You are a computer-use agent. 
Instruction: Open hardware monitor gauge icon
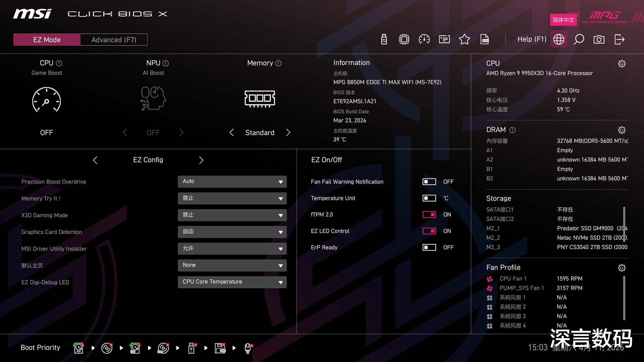[424, 40]
